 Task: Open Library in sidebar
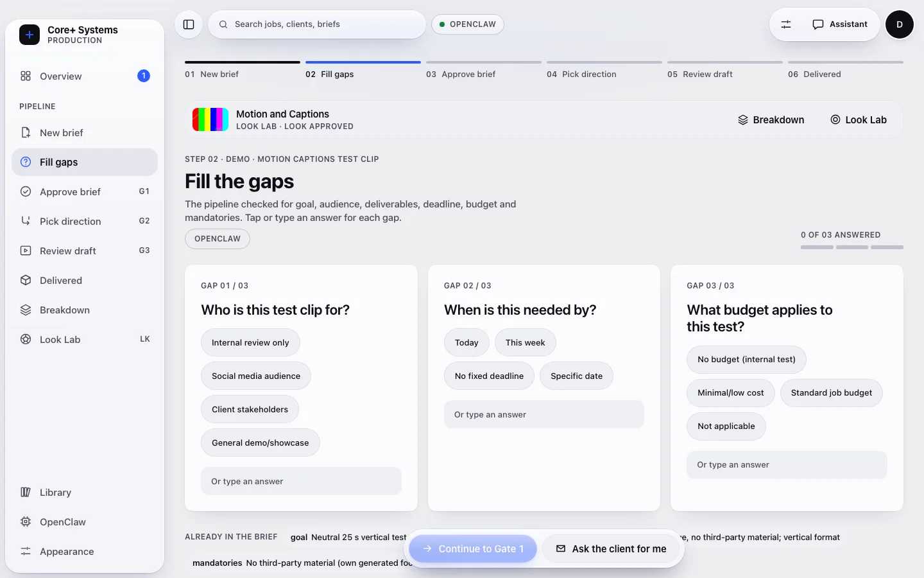pyautogui.click(x=85, y=492)
